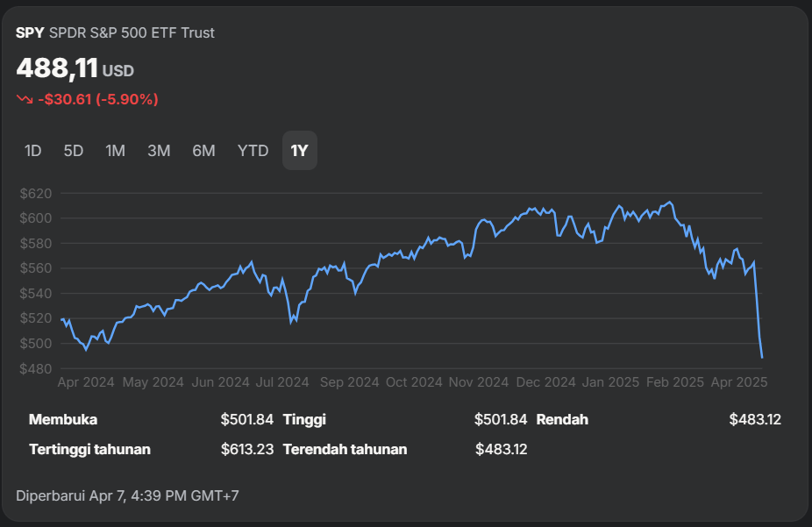This screenshot has height=527, width=812.
Task: Click the Dec 2024 axis label
Action: coord(545,382)
